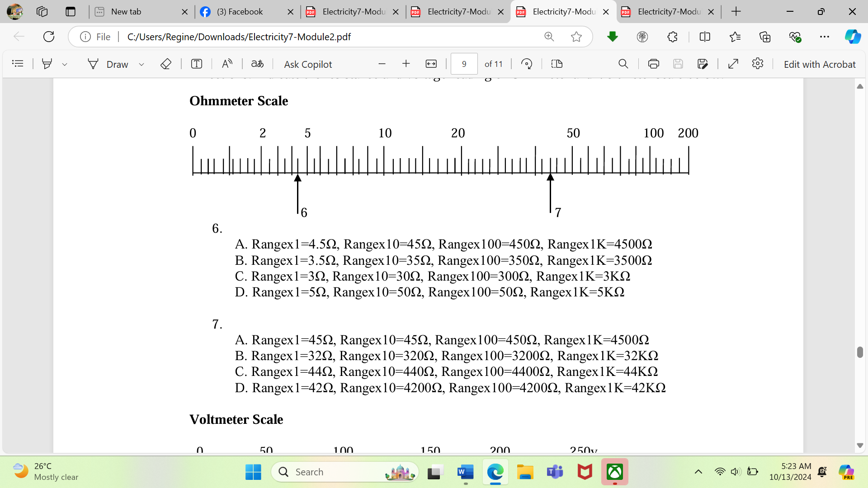Close the Facebook tab
Screen dimensions: 868x488
pyautogui.click(x=291, y=12)
